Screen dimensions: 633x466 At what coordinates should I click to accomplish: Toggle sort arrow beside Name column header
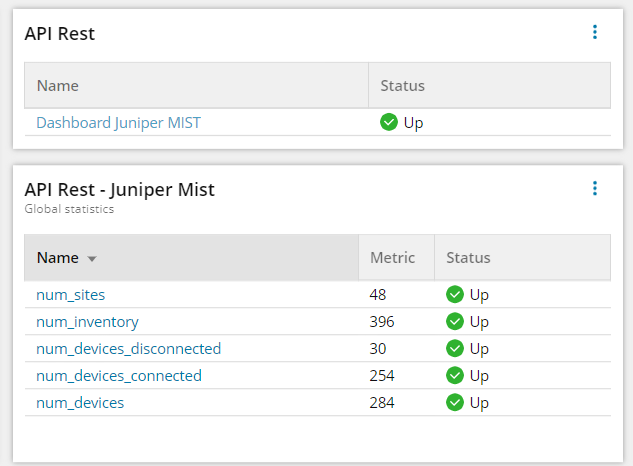click(x=92, y=259)
